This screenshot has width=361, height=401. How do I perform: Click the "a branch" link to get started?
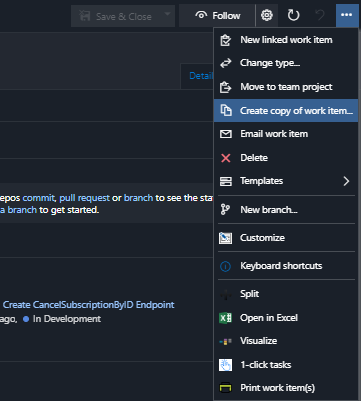click(x=18, y=210)
